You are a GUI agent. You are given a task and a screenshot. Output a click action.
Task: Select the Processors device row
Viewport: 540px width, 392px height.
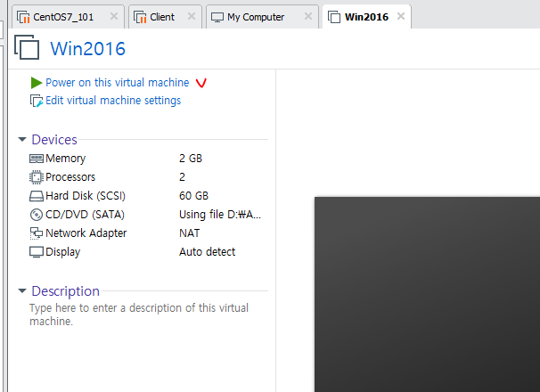148,177
